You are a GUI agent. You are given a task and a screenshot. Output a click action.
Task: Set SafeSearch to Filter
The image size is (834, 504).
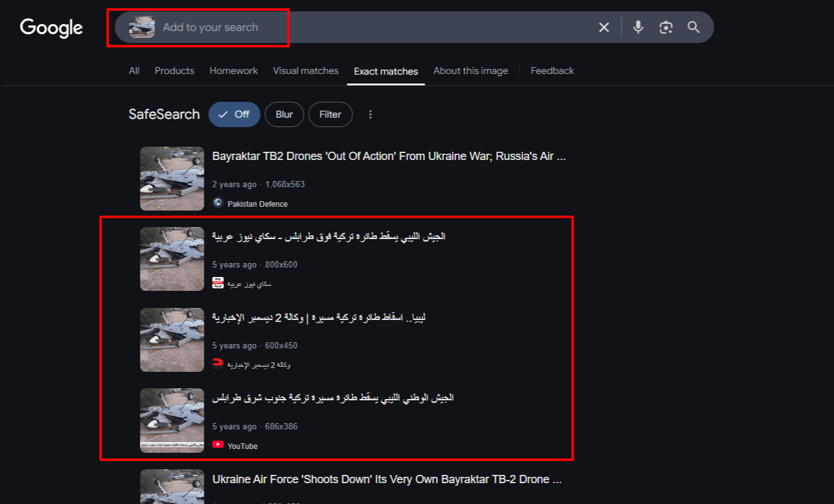pyautogui.click(x=330, y=114)
